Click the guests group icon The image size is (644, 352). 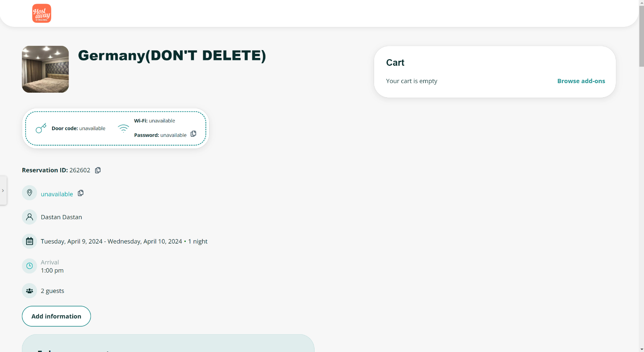29,291
